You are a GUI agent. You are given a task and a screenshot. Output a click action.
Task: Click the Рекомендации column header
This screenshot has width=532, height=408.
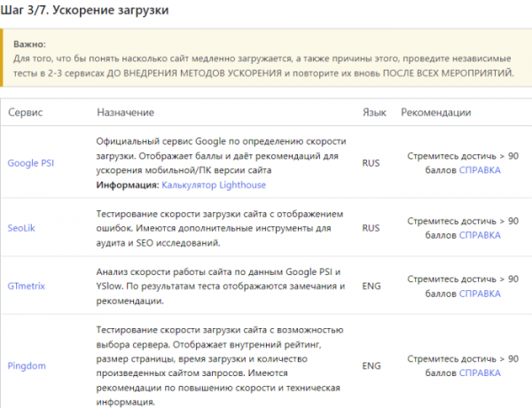pos(436,113)
